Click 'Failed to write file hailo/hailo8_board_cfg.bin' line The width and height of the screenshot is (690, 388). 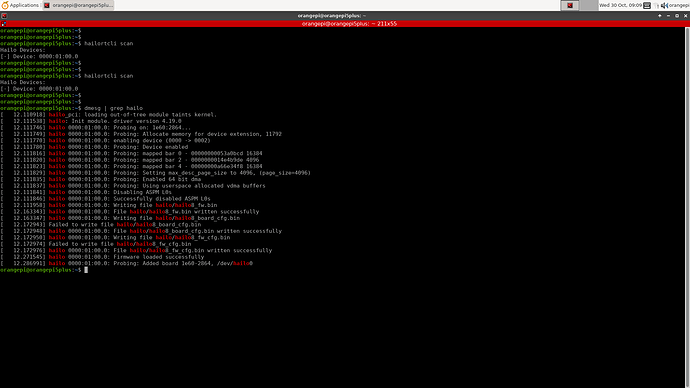click(100, 224)
